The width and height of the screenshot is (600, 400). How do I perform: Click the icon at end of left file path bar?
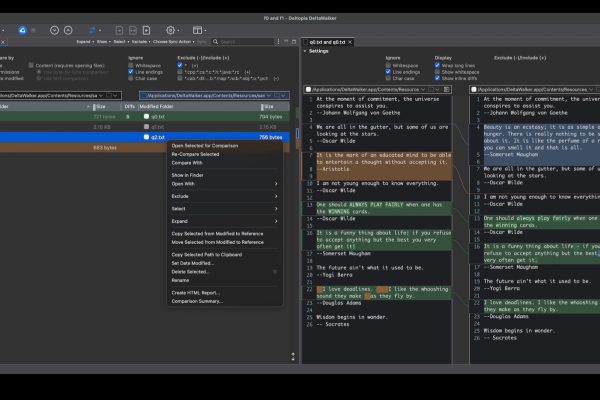tap(446, 90)
